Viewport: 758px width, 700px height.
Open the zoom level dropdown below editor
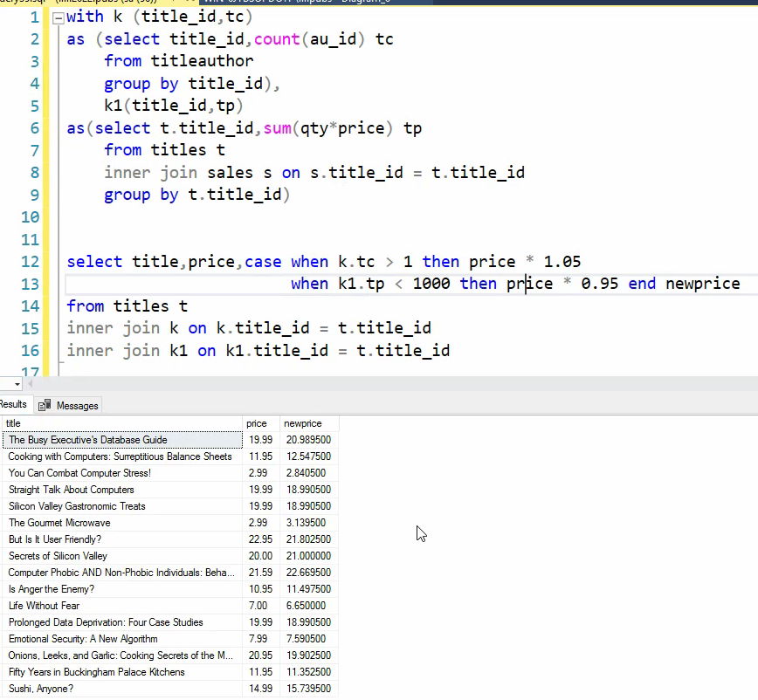tap(17, 385)
